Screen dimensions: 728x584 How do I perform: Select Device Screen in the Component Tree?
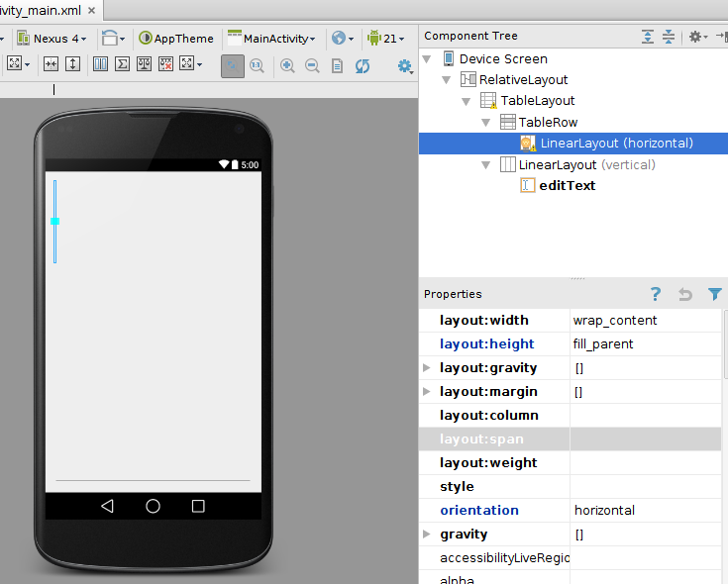click(503, 59)
